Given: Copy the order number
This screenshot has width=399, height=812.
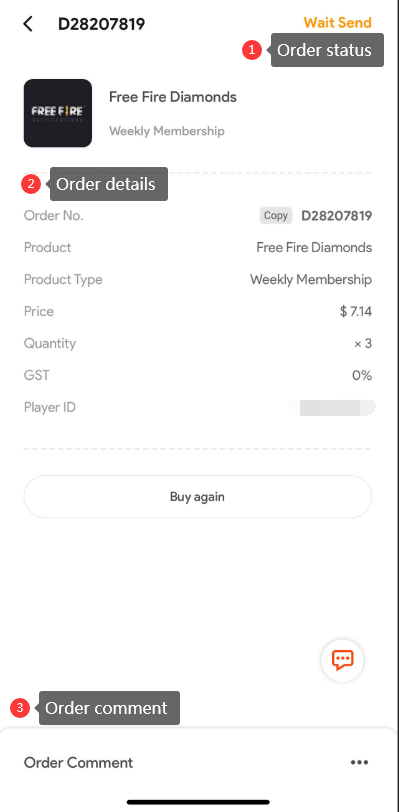Looking at the screenshot, I should (x=276, y=215).
